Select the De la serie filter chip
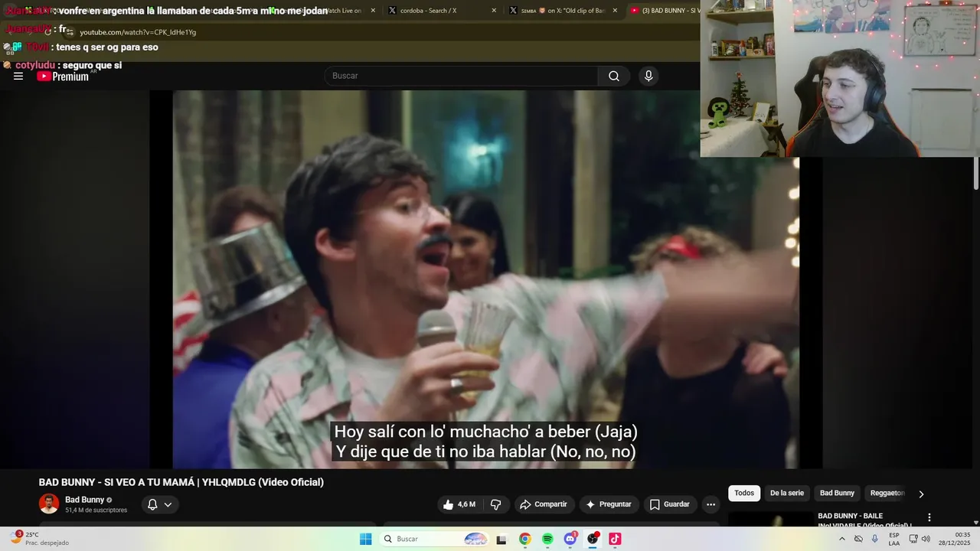Image resolution: width=980 pixels, height=551 pixels. coord(786,493)
